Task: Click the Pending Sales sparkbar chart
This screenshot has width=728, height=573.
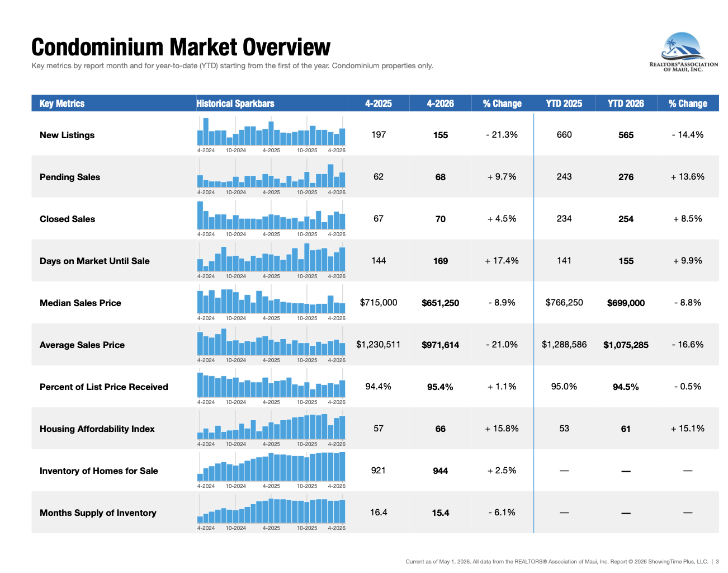Action: pos(271,176)
